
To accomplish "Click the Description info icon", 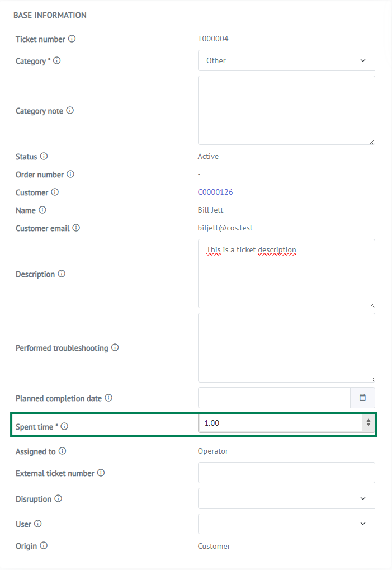I will coord(62,274).
